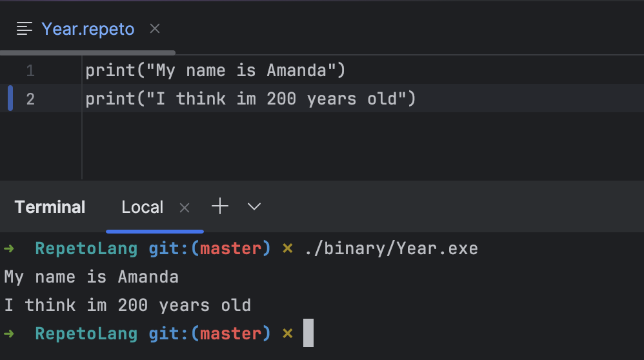Viewport: 644px width, 360px height.
Task: Place cursor in the word Amanda on line 1
Action: coord(296,70)
